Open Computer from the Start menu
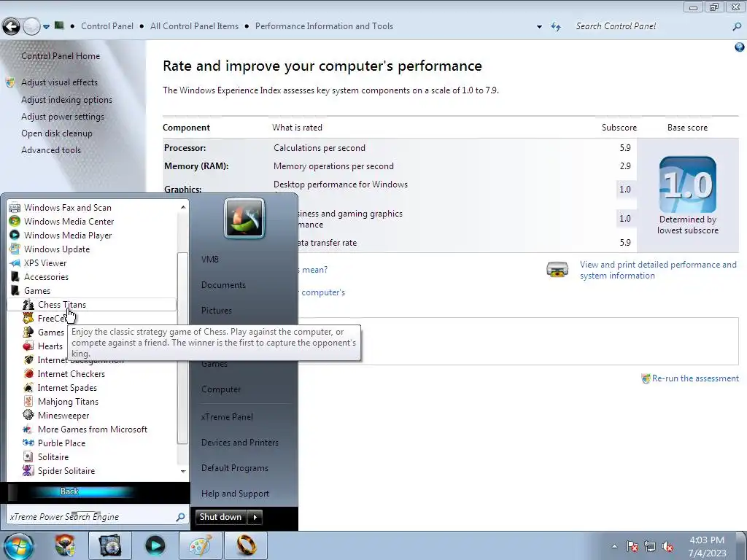This screenshot has height=560, width=747. [x=220, y=389]
